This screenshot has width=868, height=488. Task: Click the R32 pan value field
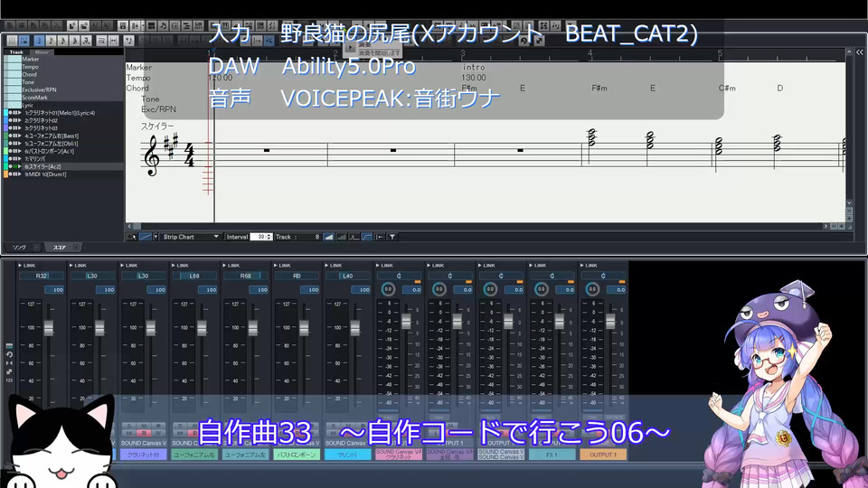[41, 276]
